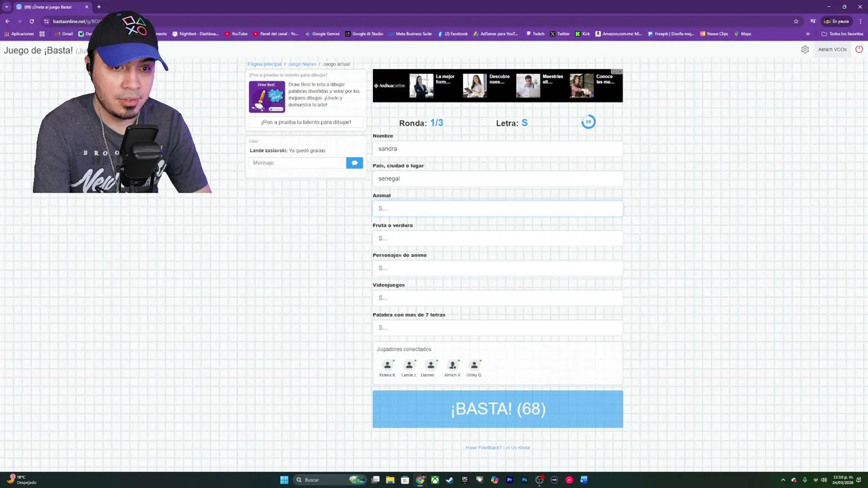The height and width of the screenshot is (488, 868).
Task: Click the round 68-second countdown timer
Action: click(589, 122)
